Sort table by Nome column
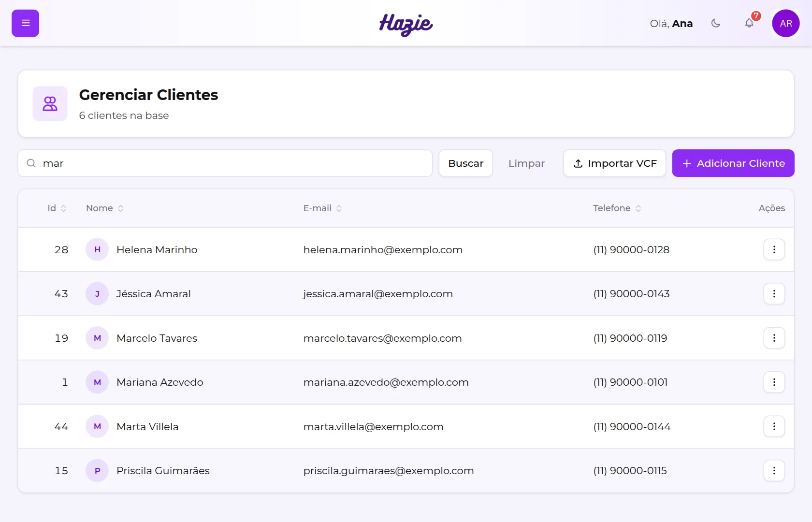This screenshot has width=812, height=522. (x=105, y=208)
